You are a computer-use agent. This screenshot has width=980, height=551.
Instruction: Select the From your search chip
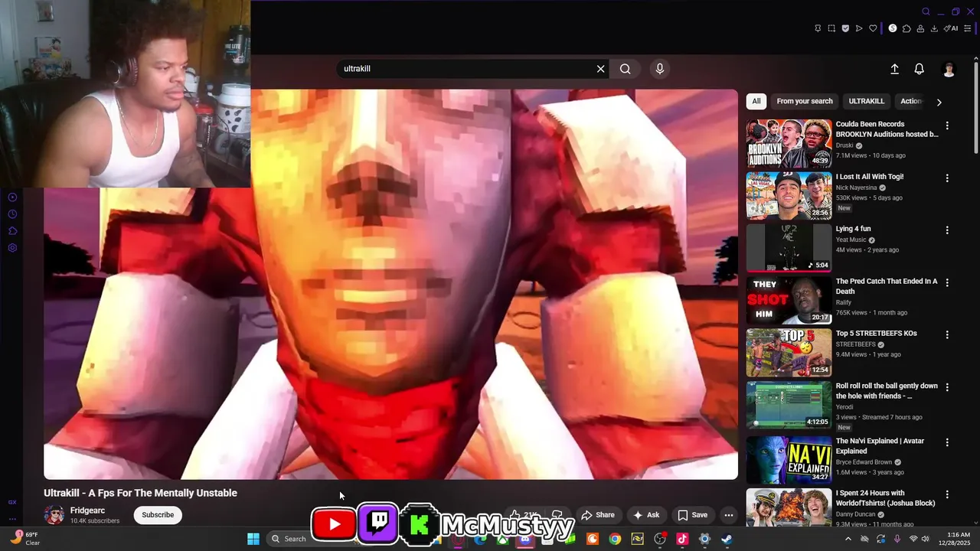coord(805,101)
